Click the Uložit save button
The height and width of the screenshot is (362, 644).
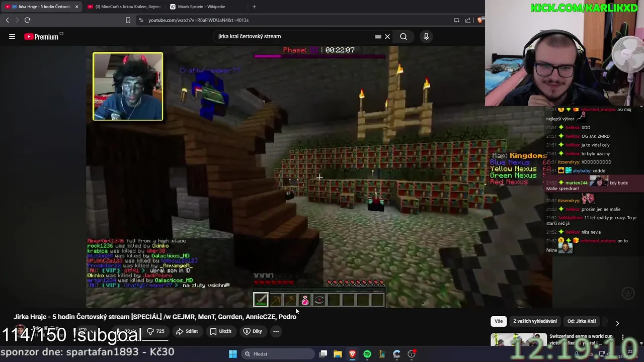[220, 331]
